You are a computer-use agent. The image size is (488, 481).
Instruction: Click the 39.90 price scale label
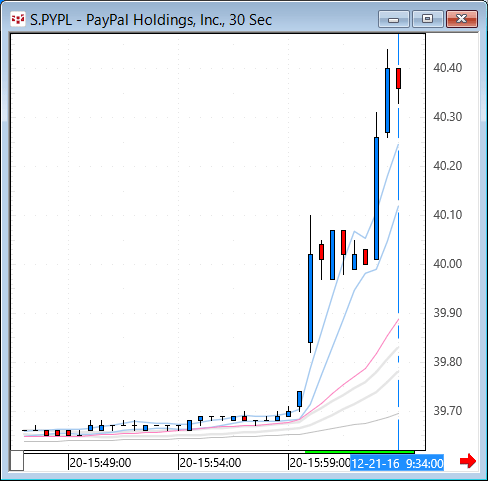[448, 313]
